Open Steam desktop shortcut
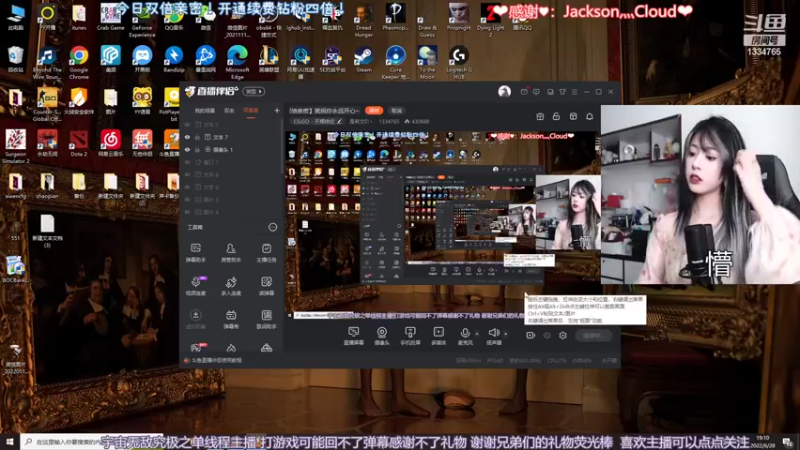This screenshot has height=450, width=800. point(364,59)
